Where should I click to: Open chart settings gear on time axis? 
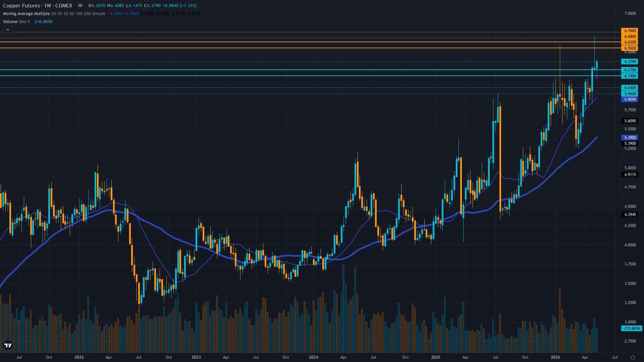point(633,357)
